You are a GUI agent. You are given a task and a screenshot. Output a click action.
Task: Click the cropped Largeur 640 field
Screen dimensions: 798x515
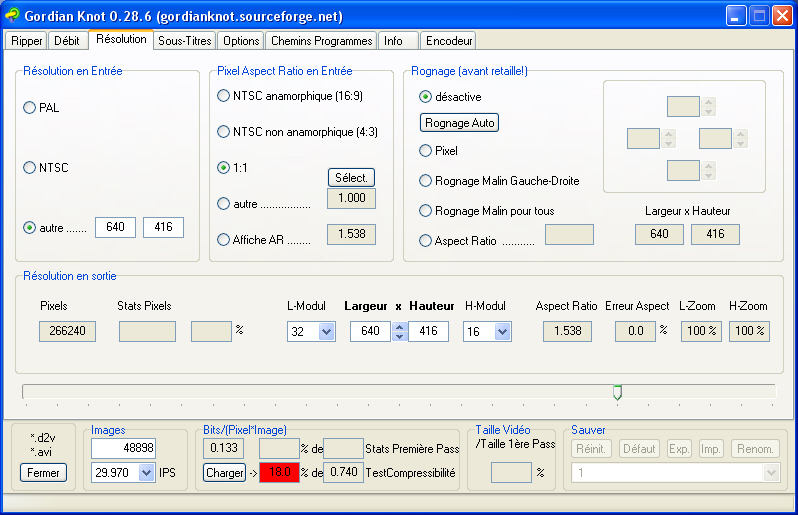pos(659,234)
